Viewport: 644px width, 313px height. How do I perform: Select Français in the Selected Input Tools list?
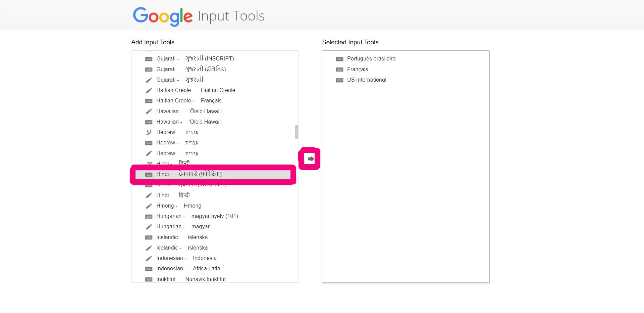406,69
